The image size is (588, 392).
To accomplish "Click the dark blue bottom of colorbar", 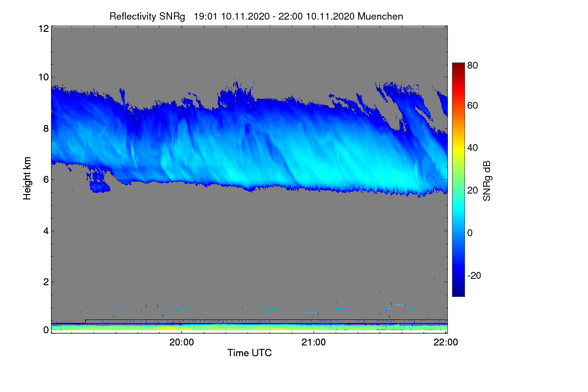I will click(458, 290).
